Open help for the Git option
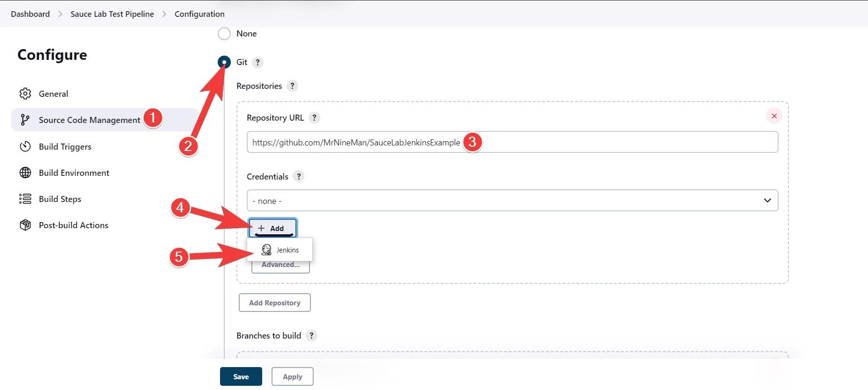Viewport: 868px width, 390px height. [257, 62]
